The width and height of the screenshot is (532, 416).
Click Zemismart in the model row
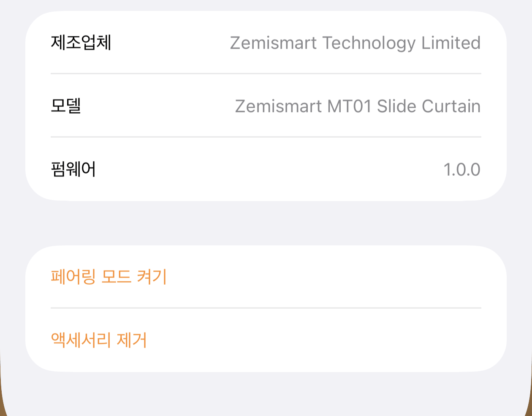(x=279, y=106)
